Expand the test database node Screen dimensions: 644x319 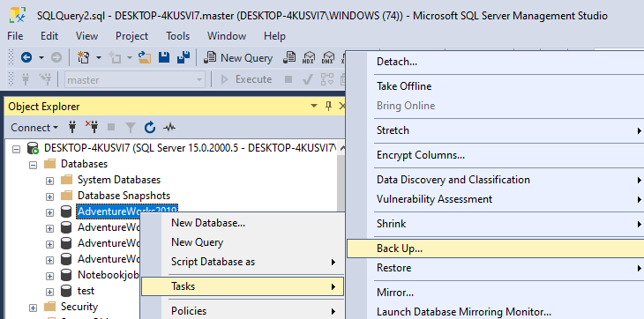[x=49, y=292]
